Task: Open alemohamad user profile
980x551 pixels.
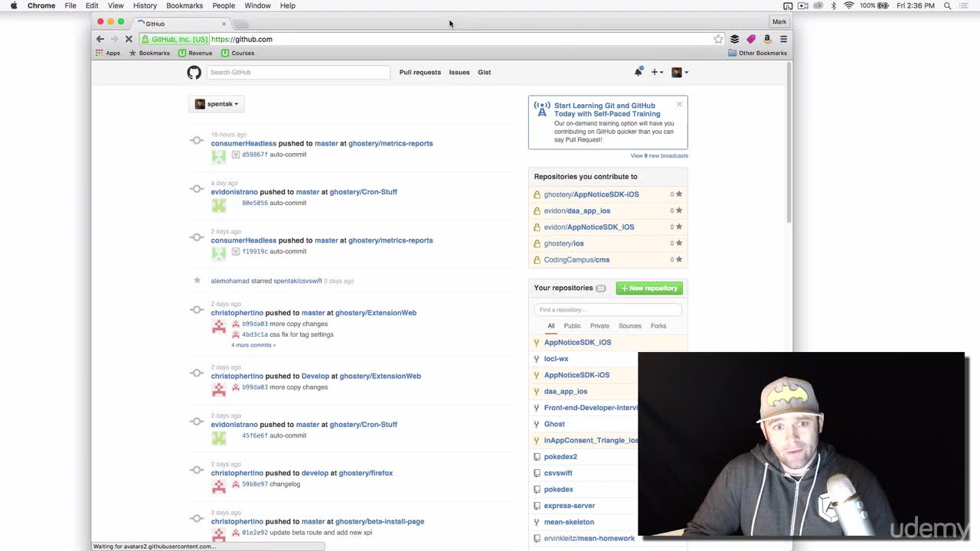Action: [x=230, y=281]
